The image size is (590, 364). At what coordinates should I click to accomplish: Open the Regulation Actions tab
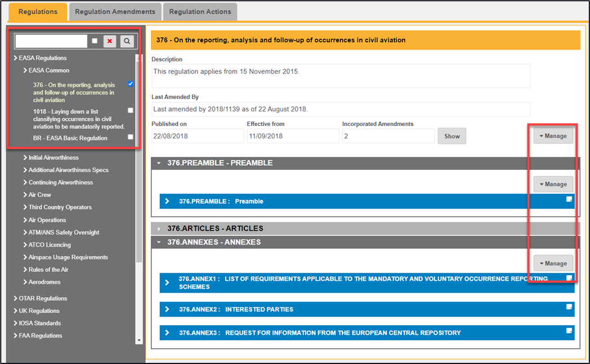click(x=200, y=12)
